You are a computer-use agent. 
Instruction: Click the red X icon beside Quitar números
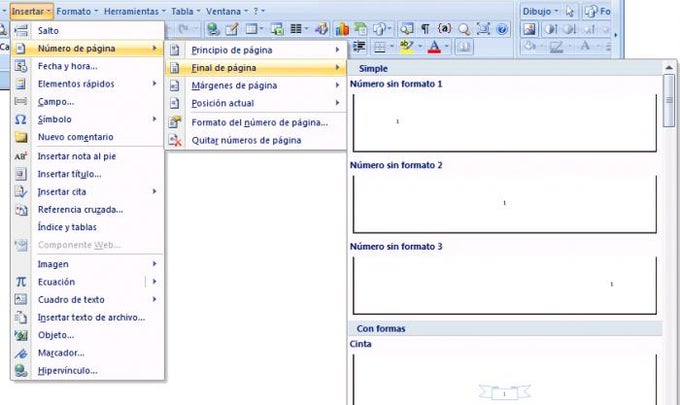pyautogui.click(x=175, y=140)
